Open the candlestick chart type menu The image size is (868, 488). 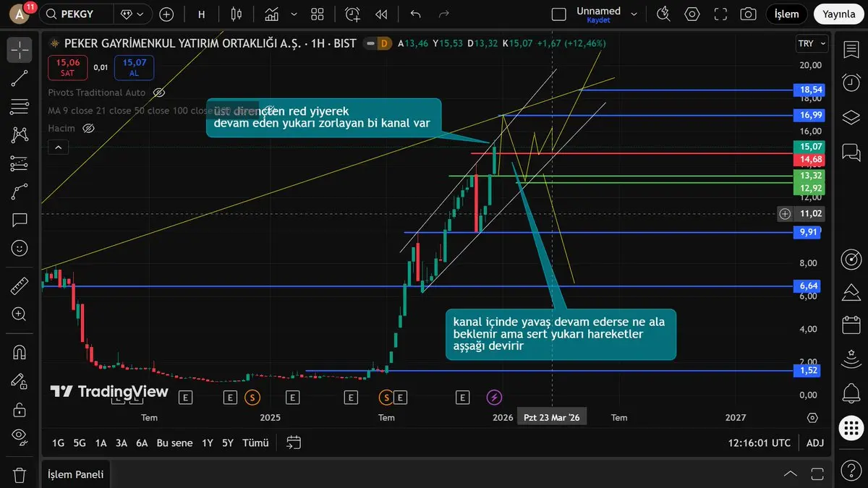pyautogui.click(x=237, y=14)
